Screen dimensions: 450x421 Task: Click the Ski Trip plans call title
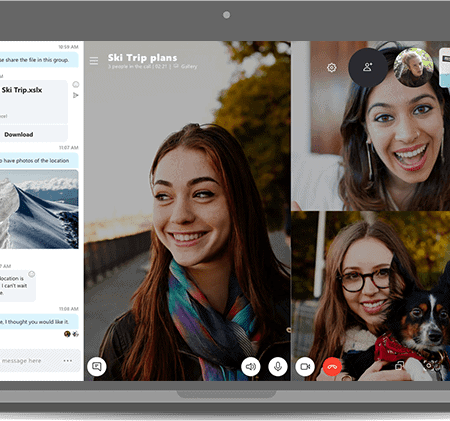pyautogui.click(x=142, y=58)
